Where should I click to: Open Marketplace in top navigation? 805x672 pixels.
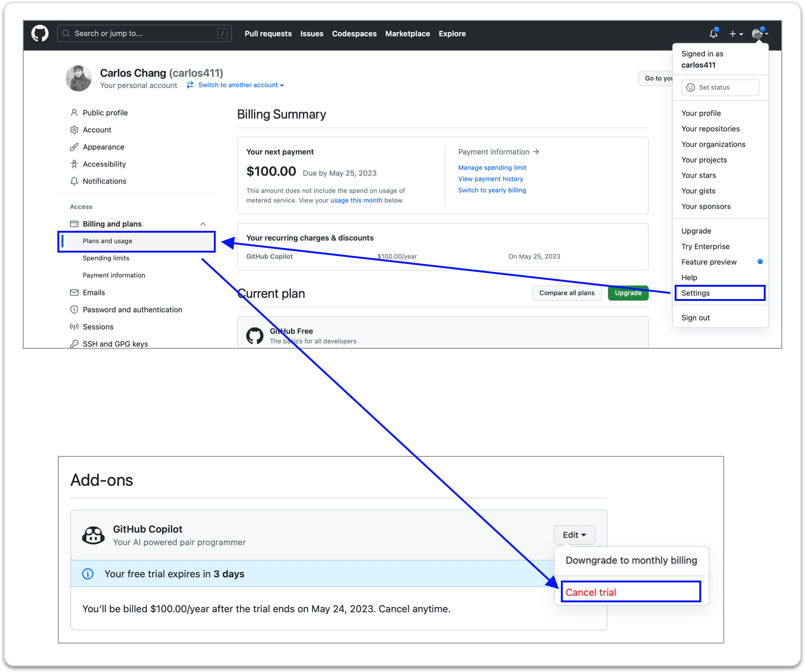[x=407, y=34]
